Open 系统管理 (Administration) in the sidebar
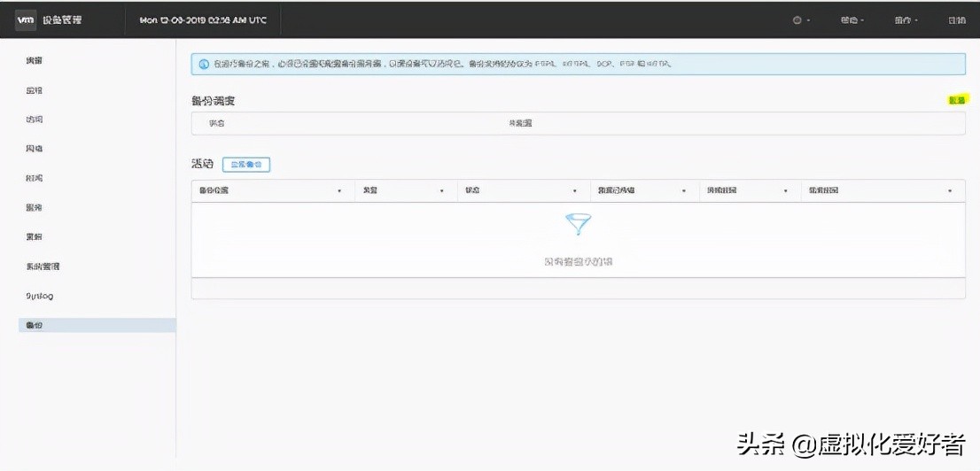This screenshot has height=471, width=980. 43,266
